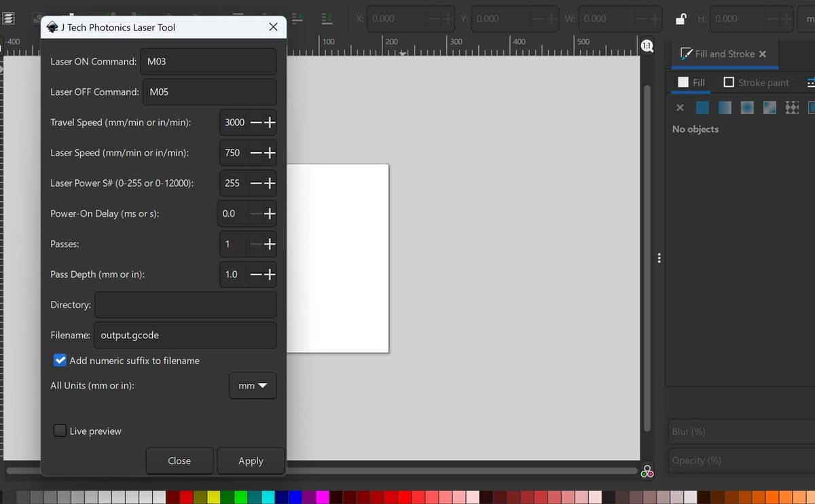Click the Blur (%) slider field
The width and height of the screenshot is (815, 504).
[x=742, y=432]
